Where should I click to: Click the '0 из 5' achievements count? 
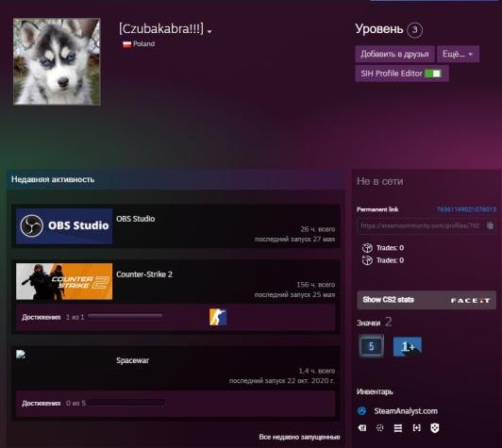[75, 404]
